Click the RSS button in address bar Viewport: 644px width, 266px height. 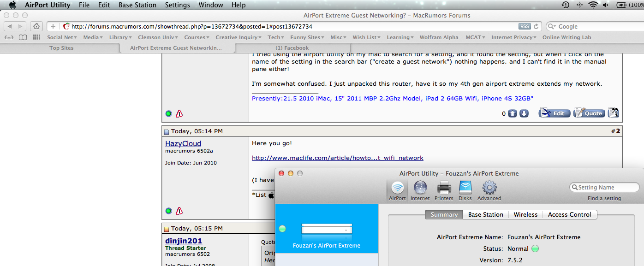click(525, 26)
